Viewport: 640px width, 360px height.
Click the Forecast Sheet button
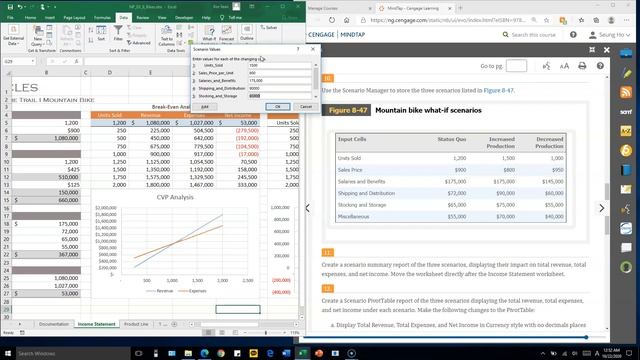(x=227, y=34)
